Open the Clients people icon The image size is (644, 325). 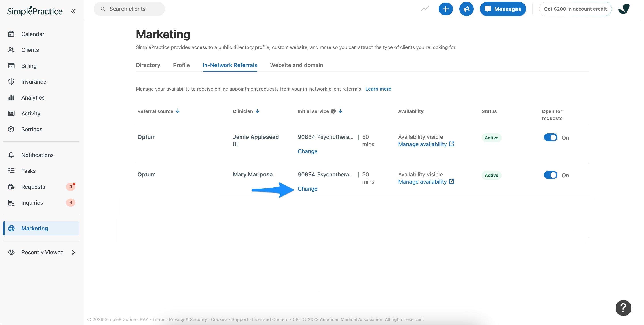coord(11,50)
